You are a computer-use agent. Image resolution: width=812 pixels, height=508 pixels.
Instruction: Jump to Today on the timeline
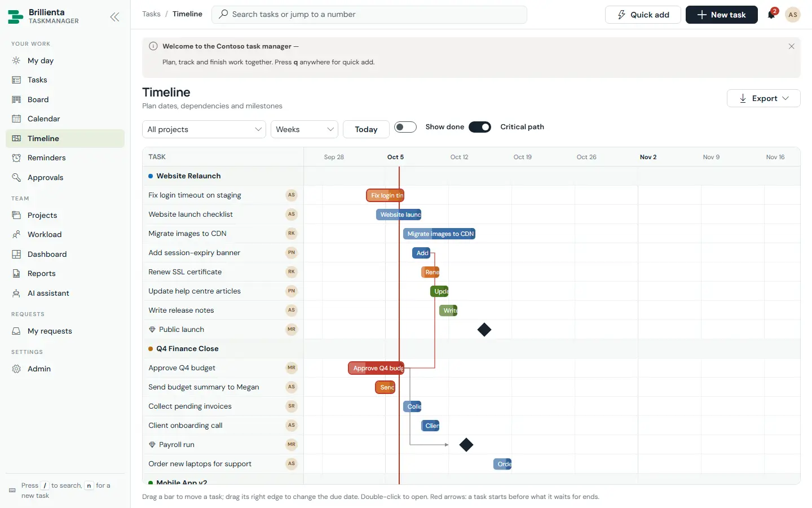(366, 129)
